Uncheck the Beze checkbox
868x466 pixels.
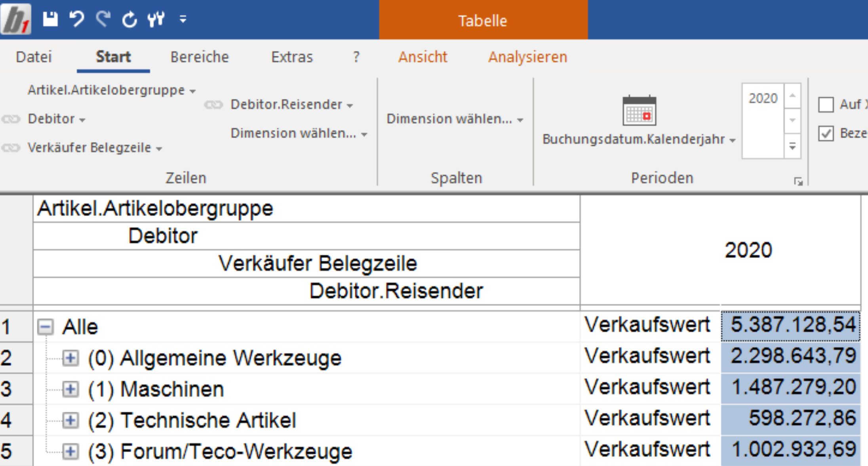pyautogui.click(x=826, y=133)
